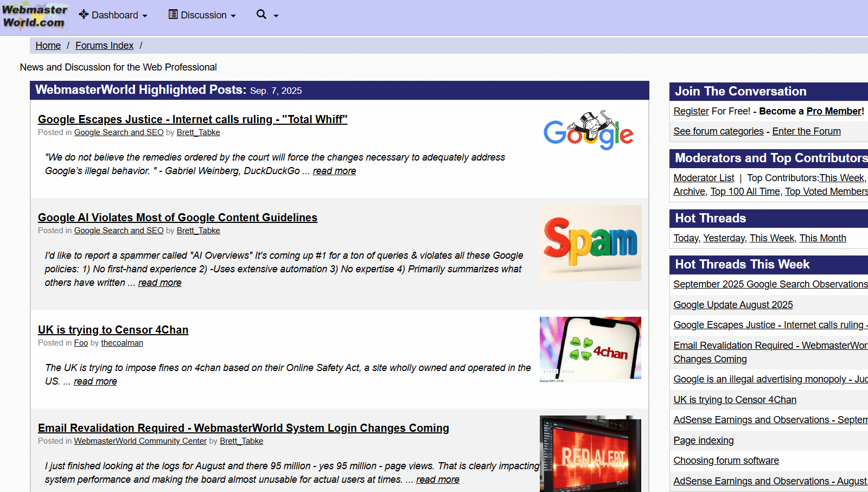Open the Google Escapes Justice post headline
Image resolution: width=868 pixels, height=492 pixels.
[x=193, y=119]
